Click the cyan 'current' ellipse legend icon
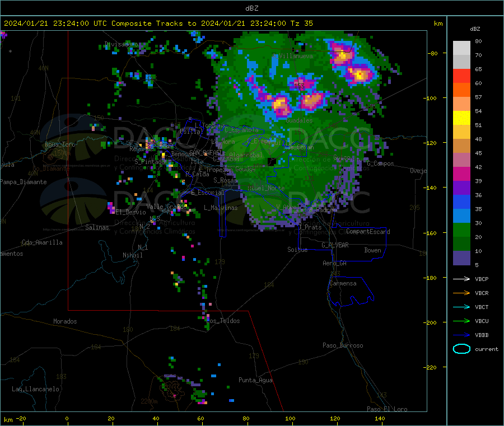This screenshot has width=504, height=426. 461,349
